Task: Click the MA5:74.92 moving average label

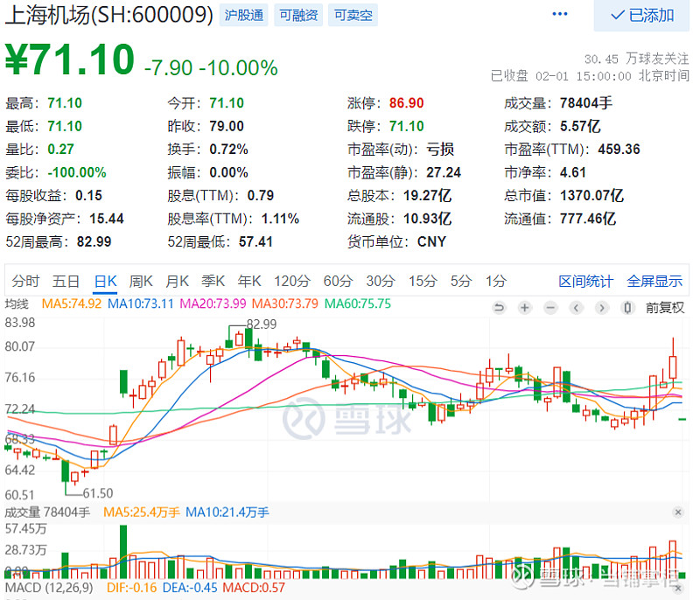Action: pos(72,303)
